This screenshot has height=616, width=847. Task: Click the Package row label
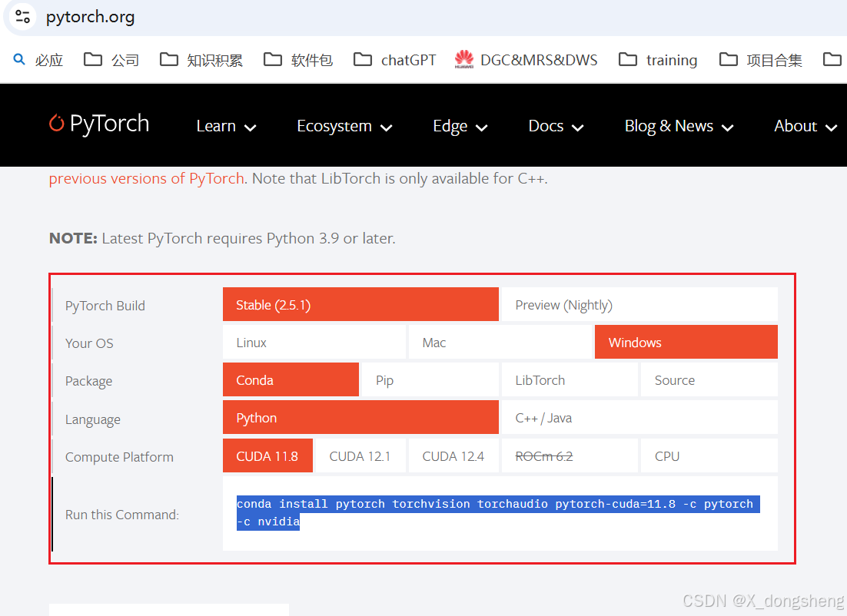(88, 381)
